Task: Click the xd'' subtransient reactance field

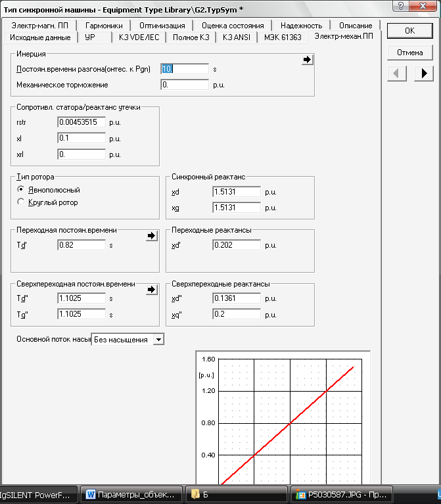Action: [237, 298]
